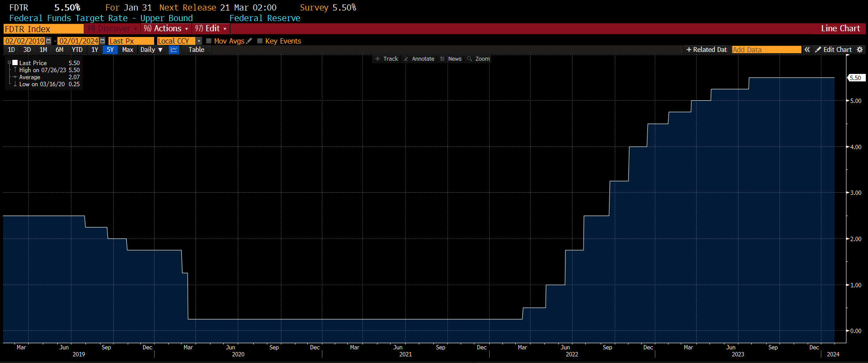This screenshot has height=363, width=868.
Task: Click the start date 02/02/2019 field
Action: [x=25, y=41]
